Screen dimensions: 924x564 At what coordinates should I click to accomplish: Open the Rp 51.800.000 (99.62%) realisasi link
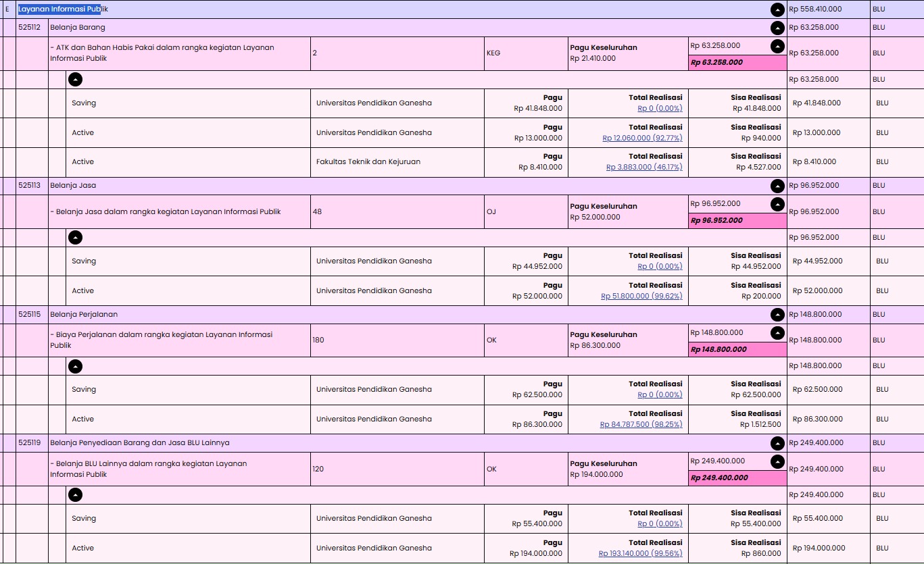[x=641, y=296]
